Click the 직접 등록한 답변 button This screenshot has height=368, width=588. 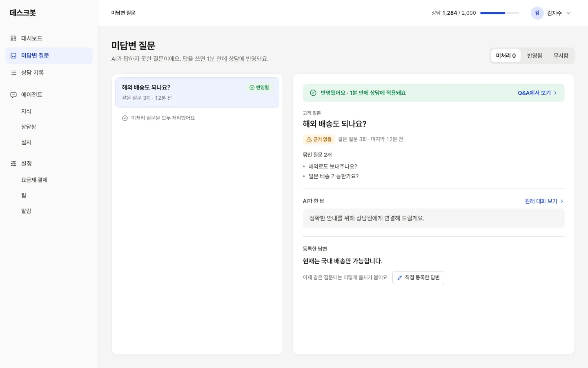point(418,278)
